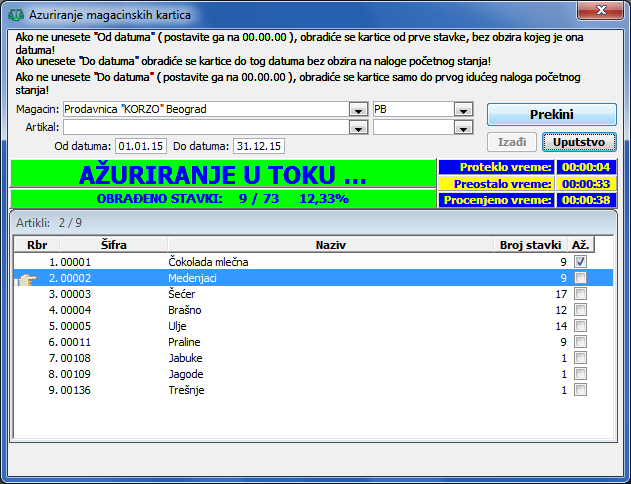Select the Brašno row
Viewport: 631px width, 484px height.
point(313,310)
